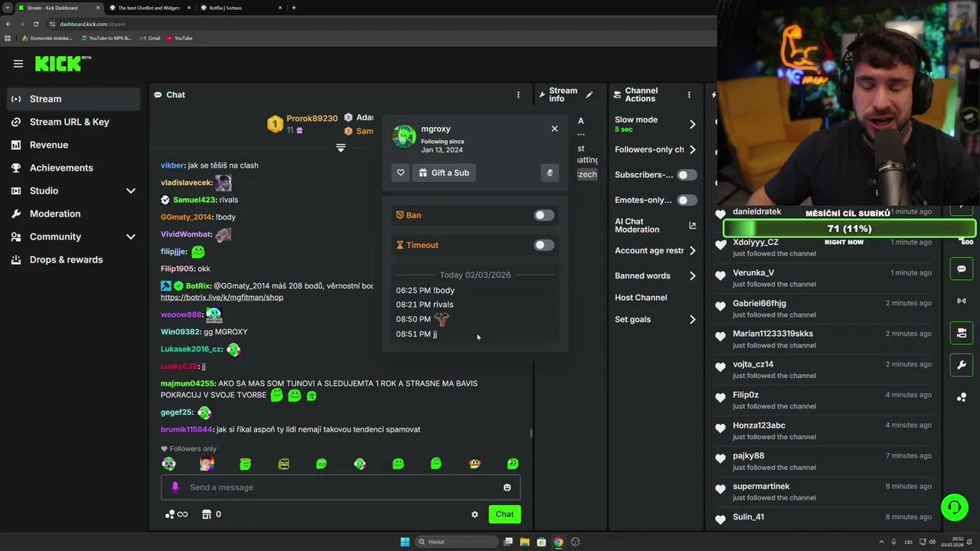
Task: Expand Banned words settings
Action: coord(692,275)
